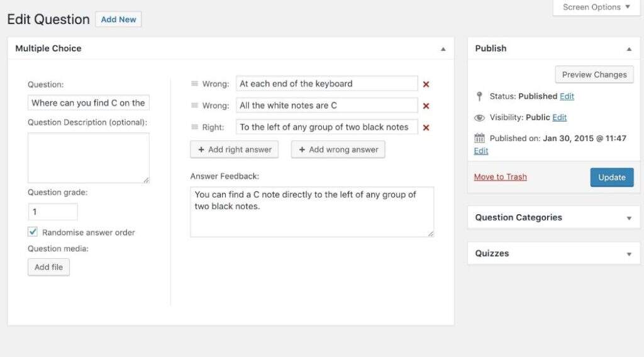The height and width of the screenshot is (357, 644).
Task: Click the drag handle of the second wrong answer
Action: (194, 105)
